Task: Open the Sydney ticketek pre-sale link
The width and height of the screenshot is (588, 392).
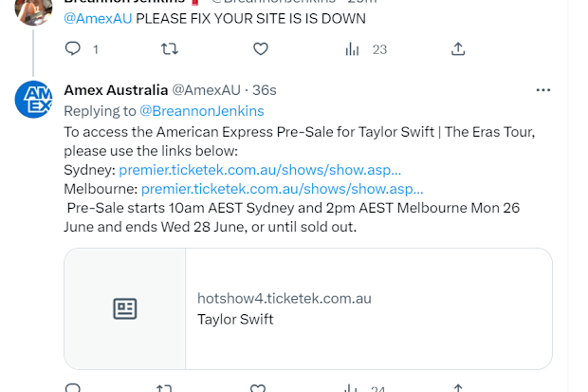Action: (260, 170)
